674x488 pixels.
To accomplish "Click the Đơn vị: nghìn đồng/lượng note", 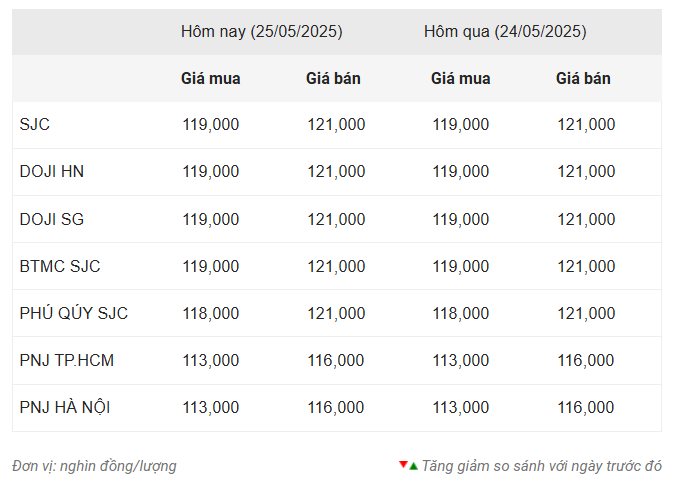I will tap(94, 466).
